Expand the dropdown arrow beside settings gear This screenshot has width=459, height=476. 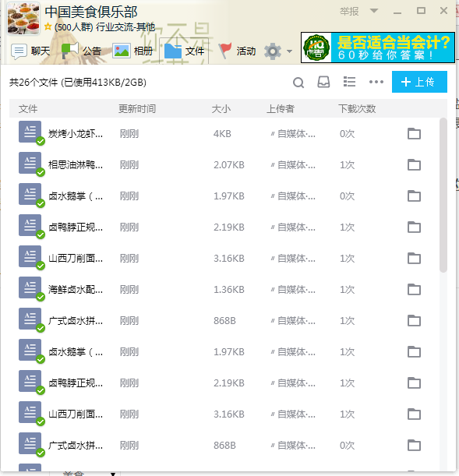289,51
